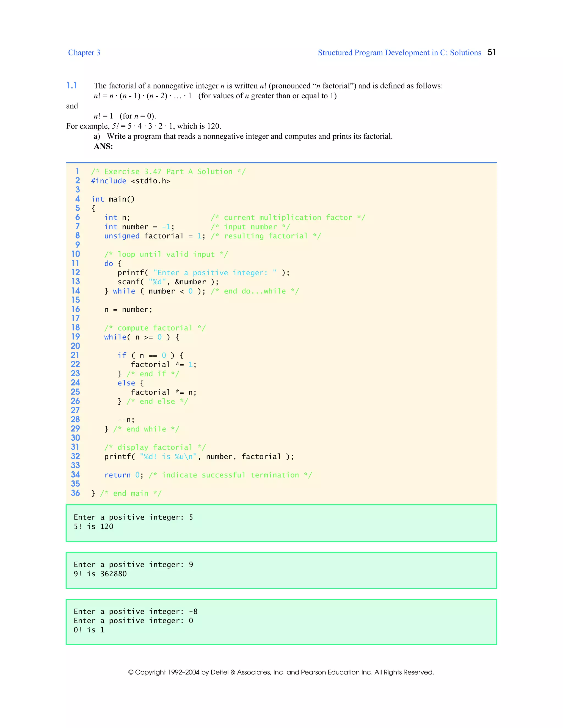The image size is (563, 728).
Task: Click the output 'Enter a positive integer: 5'
Action: tap(133, 517)
